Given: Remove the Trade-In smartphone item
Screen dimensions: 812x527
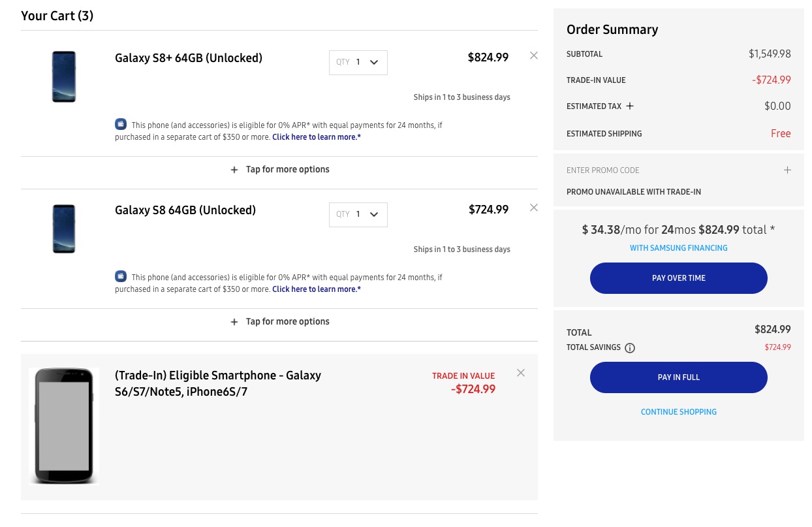Looking at the screenshot, I should pos(521,373).
